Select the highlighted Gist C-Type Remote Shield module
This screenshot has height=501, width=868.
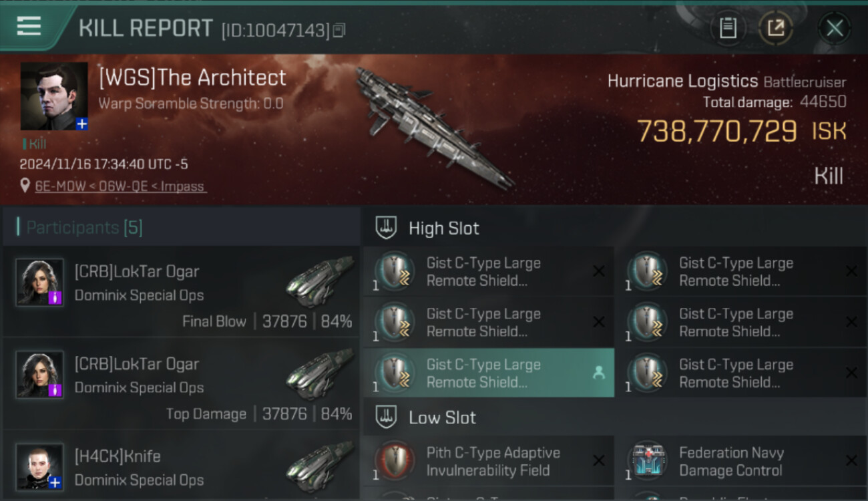coord(489,373)
